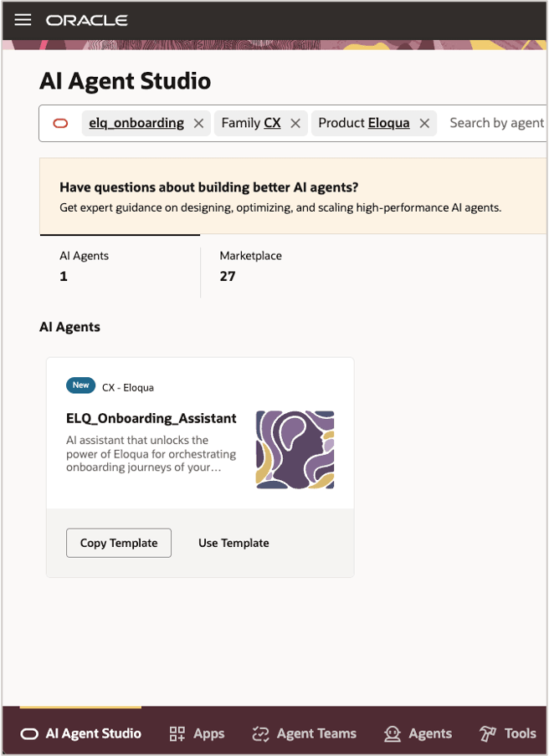This screenshot has height=756, width=549.
Task: Click the Product Eloqua chip label
Action: tap(364, 124)
